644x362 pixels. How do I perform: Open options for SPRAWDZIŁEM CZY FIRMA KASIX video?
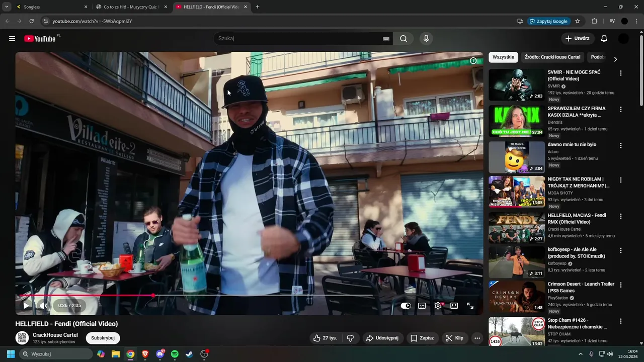tap(620, 109)
